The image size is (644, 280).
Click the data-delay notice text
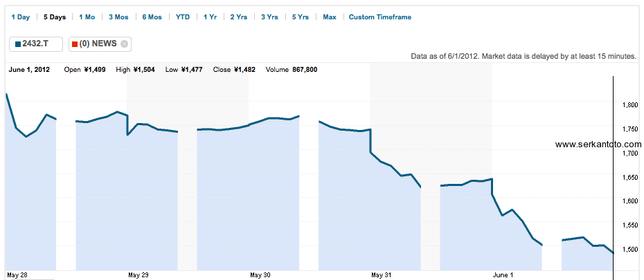524,56
